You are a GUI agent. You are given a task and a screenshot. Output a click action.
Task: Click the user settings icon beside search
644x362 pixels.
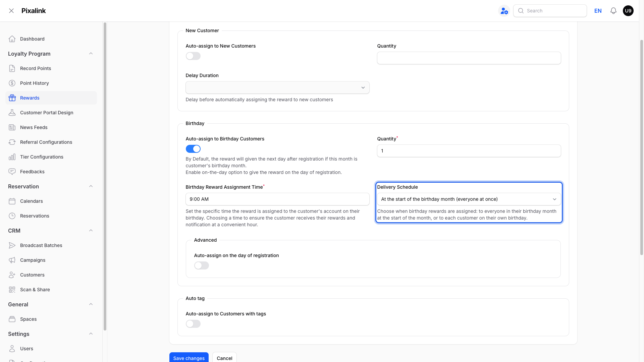504,11
